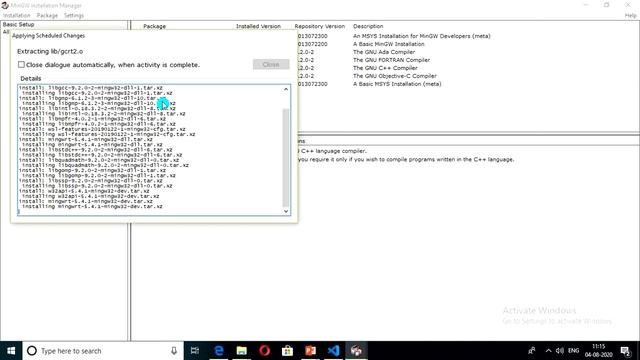Open Microsoft Store from taskbar

point(287,351)
